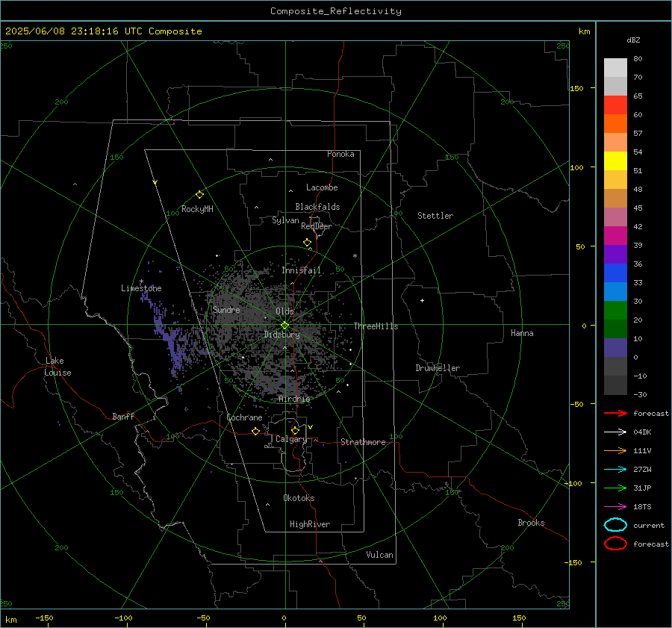The image size is (672, 628).
Task: Click the yellow radar-center diamond at Didsbury
Action: 284,325
